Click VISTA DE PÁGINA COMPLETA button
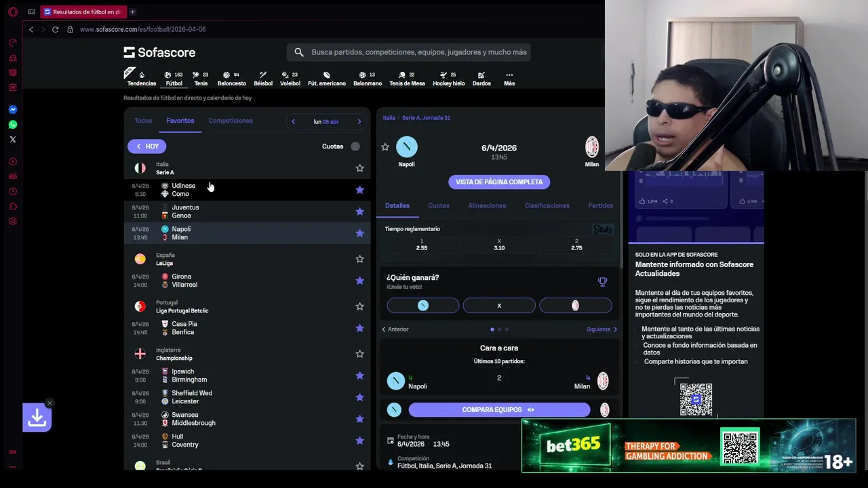 click(499, 182)
